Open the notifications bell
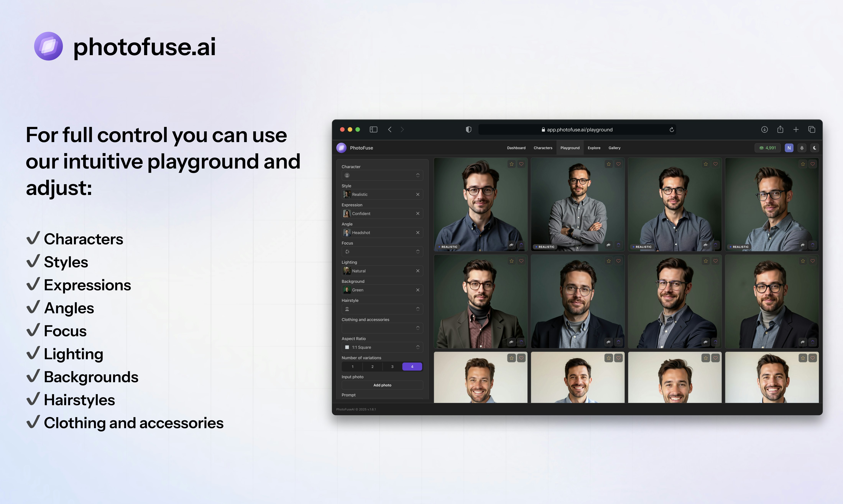843x504 pixels. click(x=802, y=148)
